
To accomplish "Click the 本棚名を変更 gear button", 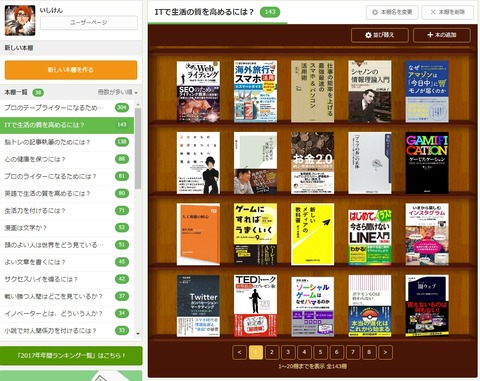I will [x=392, y=12].
